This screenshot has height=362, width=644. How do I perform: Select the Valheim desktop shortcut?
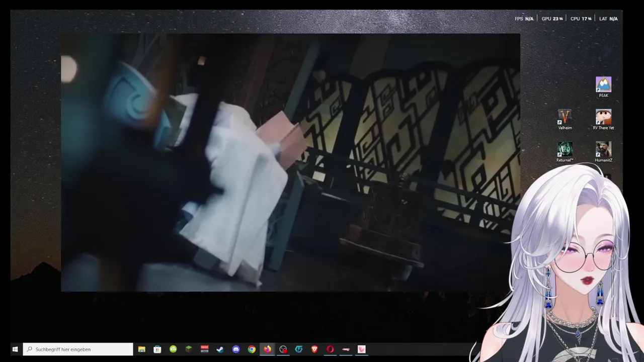[x=565, y=120]
